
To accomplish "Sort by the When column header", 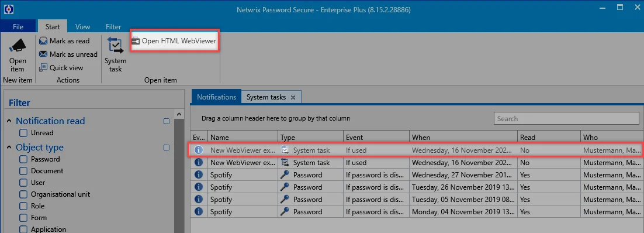I will coord(463,137).
